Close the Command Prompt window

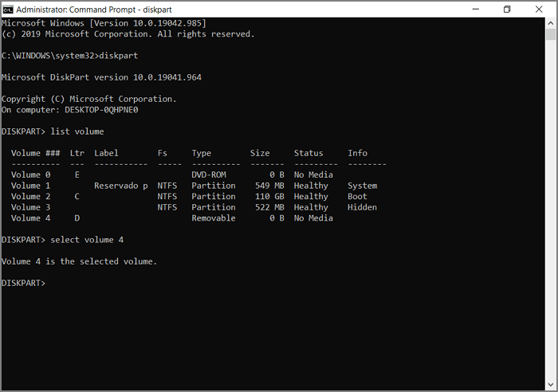(539, 10)
